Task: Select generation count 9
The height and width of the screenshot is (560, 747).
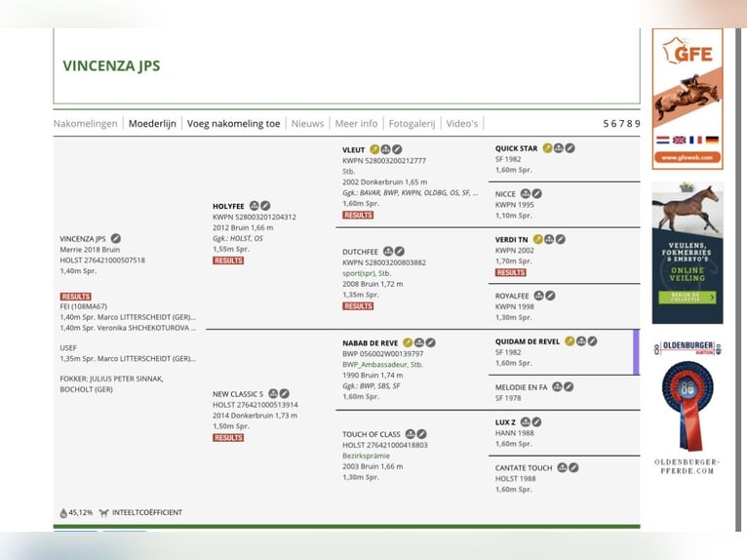Action: (638, 124)
